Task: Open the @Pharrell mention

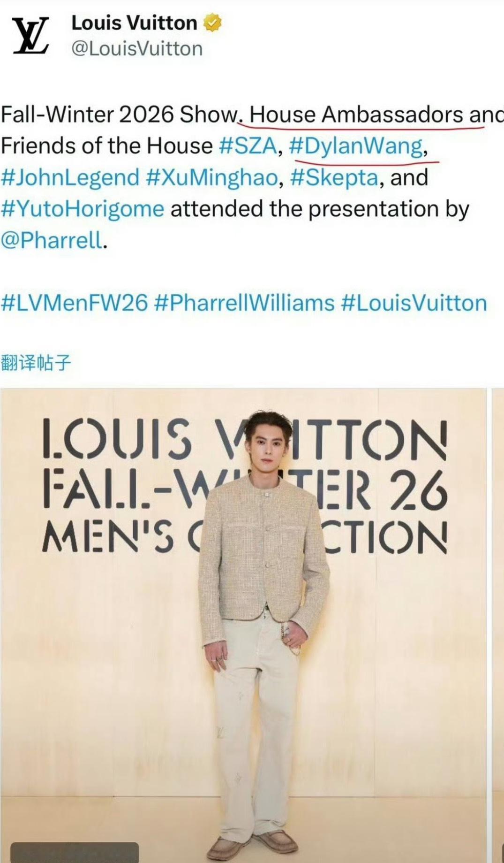Action: point(52,241)
